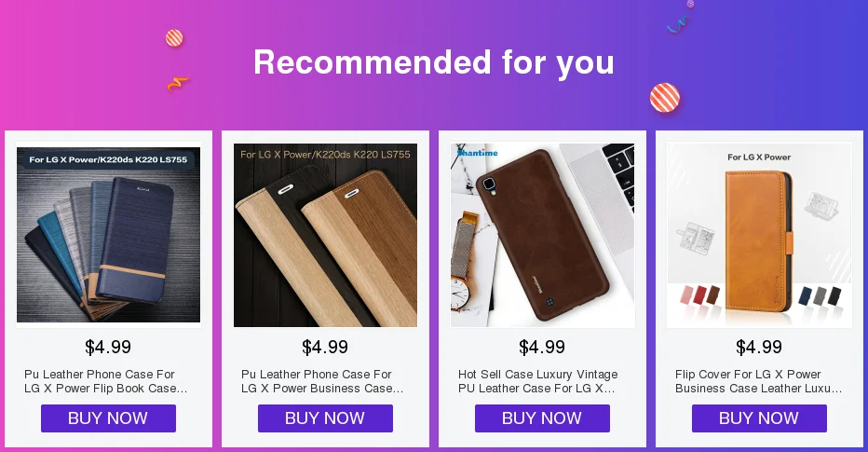
Task: Click the small striped ball left of the heading
Action: [x=174, y=38]
